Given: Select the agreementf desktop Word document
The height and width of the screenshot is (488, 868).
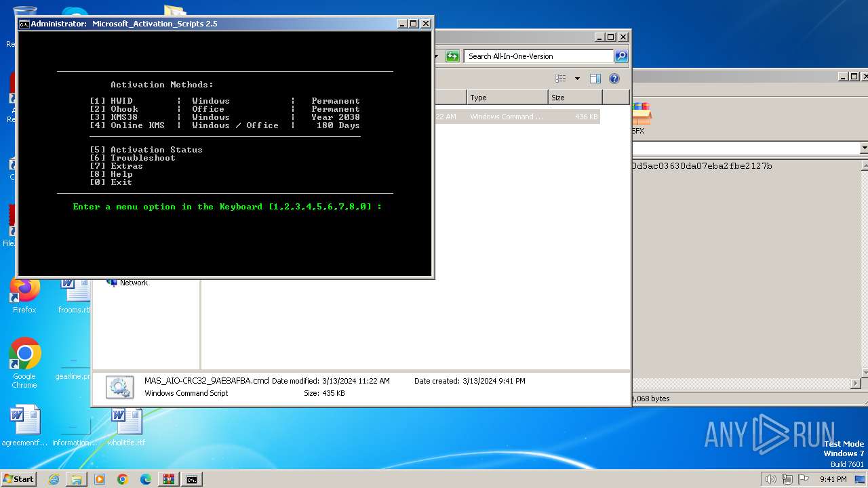Looking at the screenshot, I should [x=24, y=427].
